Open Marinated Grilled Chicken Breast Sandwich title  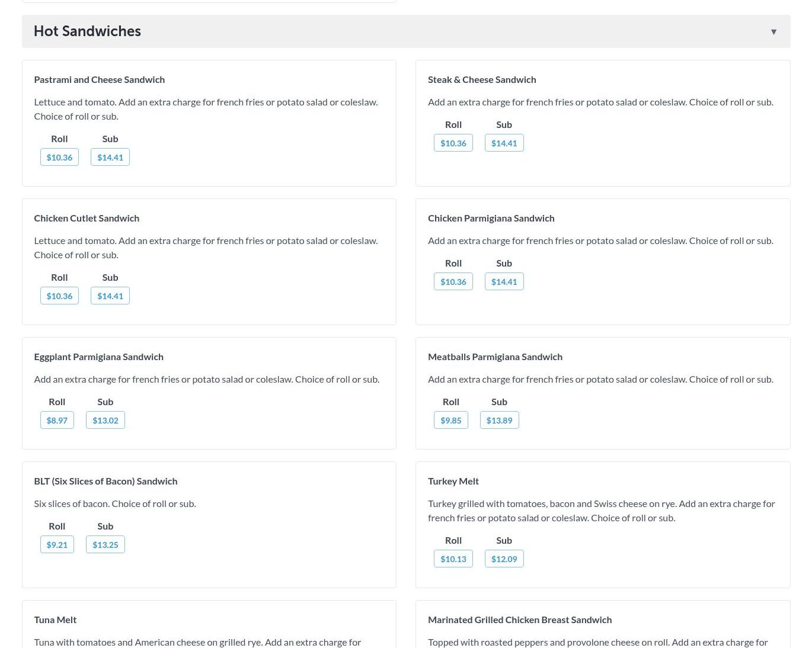coord(520,620)
